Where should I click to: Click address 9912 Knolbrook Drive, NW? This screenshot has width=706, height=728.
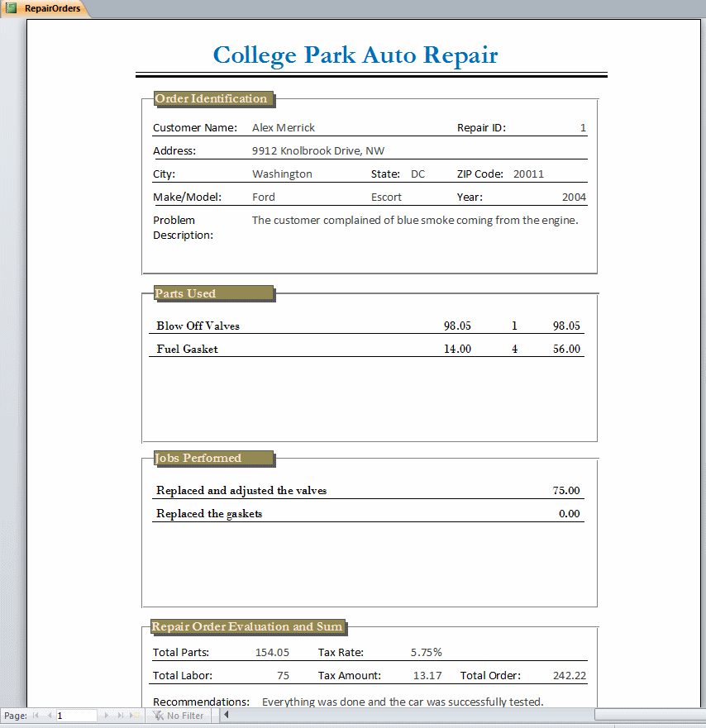pyautogui.click(x=318, y=151)
